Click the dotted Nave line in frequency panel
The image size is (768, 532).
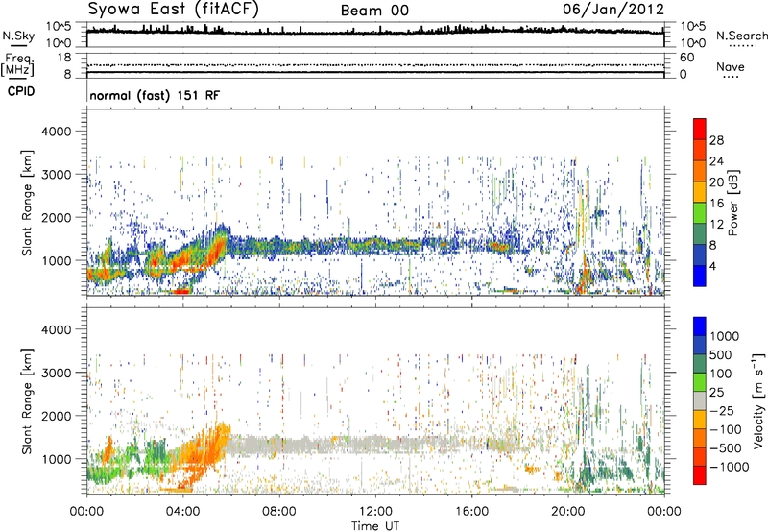(375, 64)
